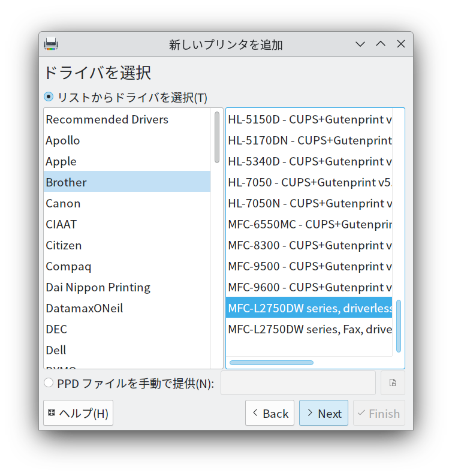Screen dimensions: 452x476
Task: Choose HL-5150D Gutenprint driver
Action: [x=309, y=119]
